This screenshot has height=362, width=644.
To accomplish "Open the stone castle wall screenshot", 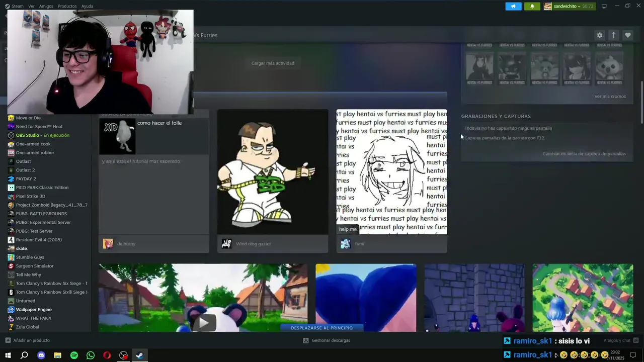I will [474, 298].
